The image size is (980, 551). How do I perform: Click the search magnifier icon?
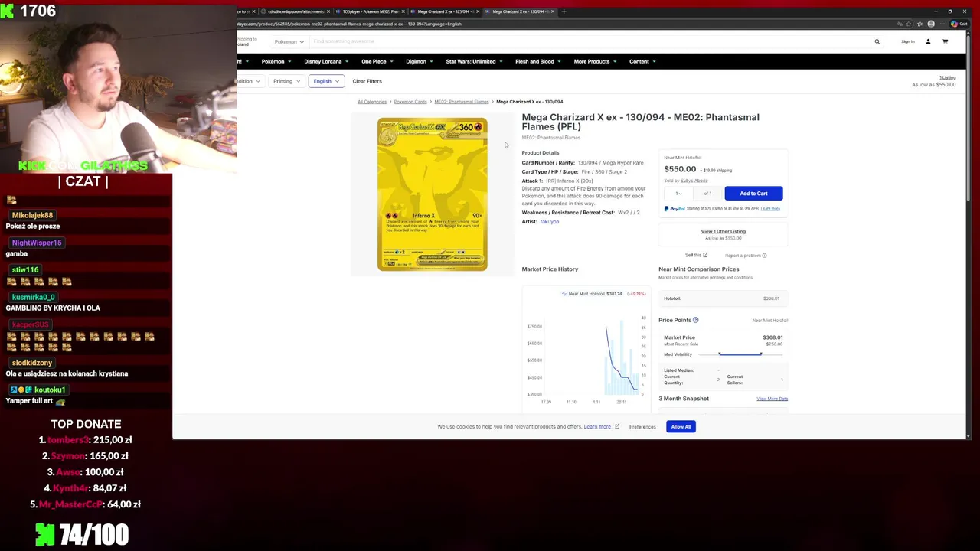coord(877,42)
